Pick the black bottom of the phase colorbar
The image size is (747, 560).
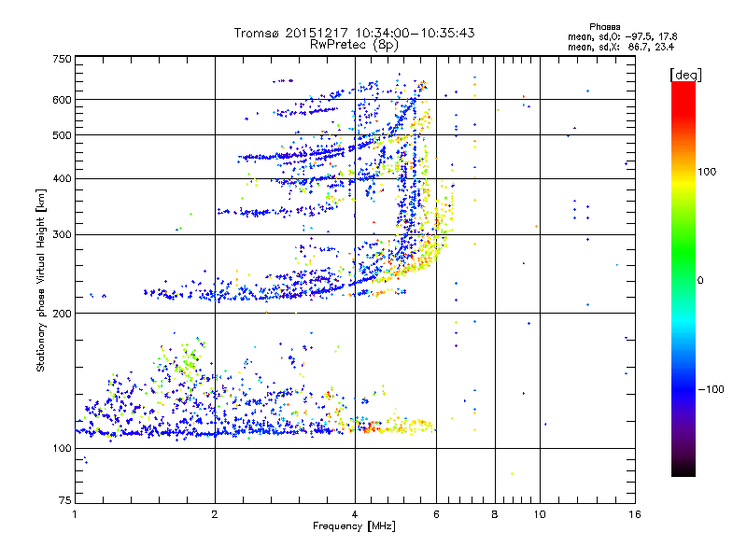click(x=684, y=469)
